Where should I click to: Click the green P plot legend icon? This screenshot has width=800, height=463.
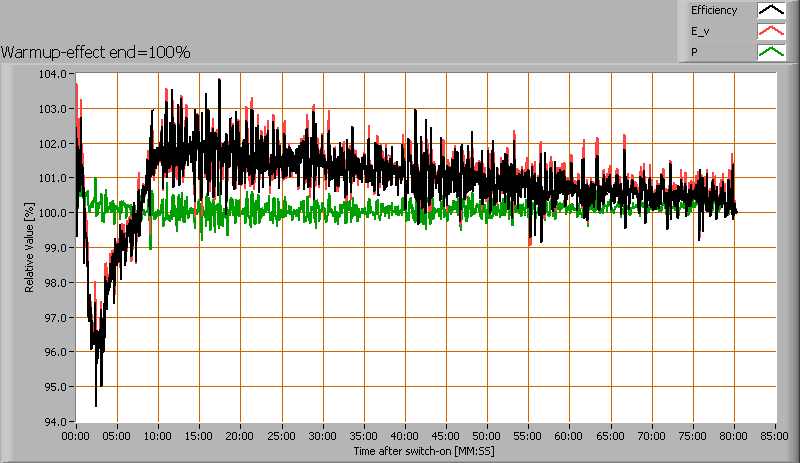coord(770,52)
